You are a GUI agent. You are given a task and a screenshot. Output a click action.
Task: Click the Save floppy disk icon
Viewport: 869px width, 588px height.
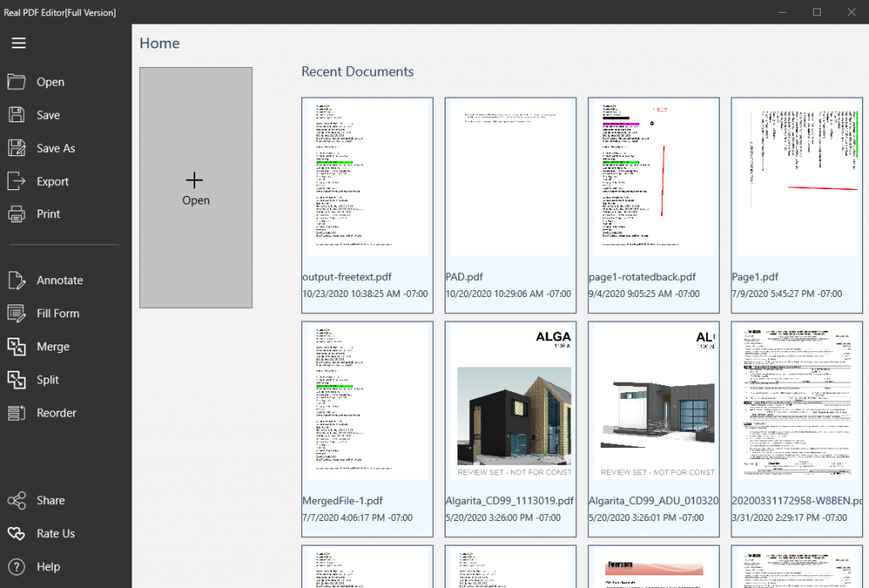tap(17, 115)
